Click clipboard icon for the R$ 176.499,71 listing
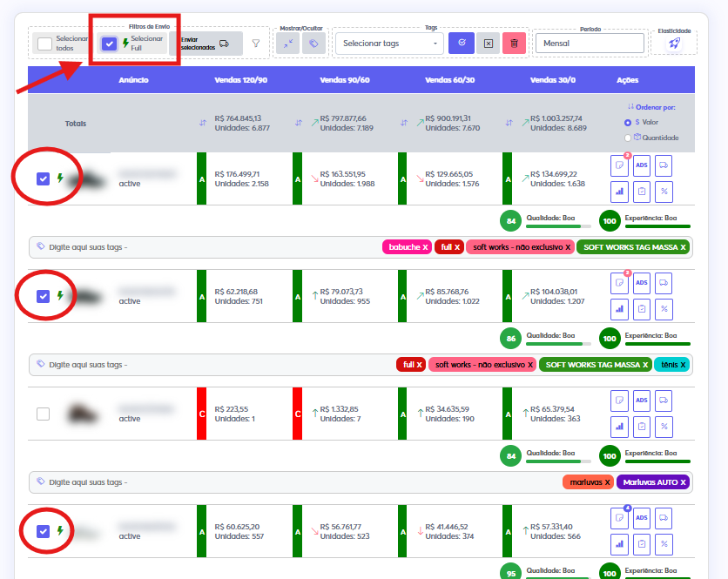Viewport: 728px width, 579px height. click(642, 192)
